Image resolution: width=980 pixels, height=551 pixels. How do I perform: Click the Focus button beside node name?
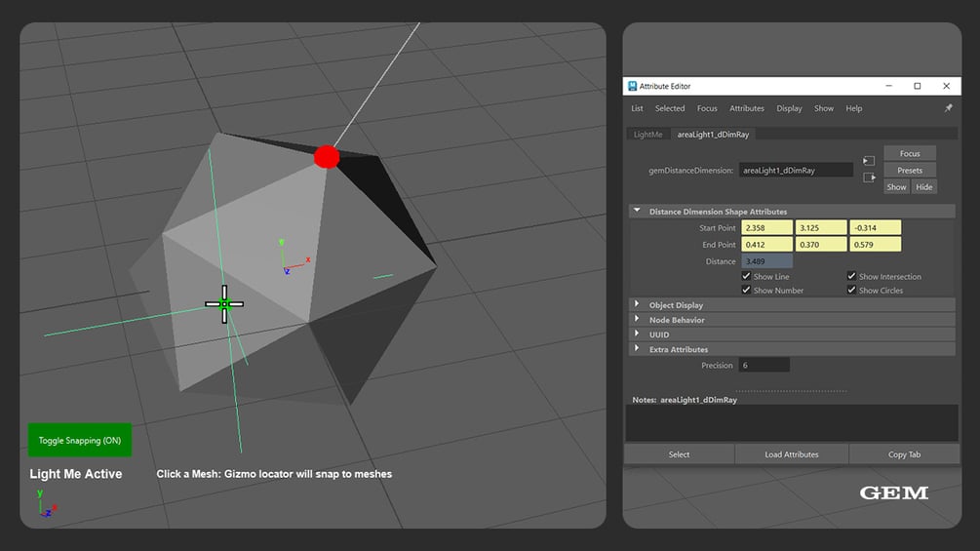[910, 153]
